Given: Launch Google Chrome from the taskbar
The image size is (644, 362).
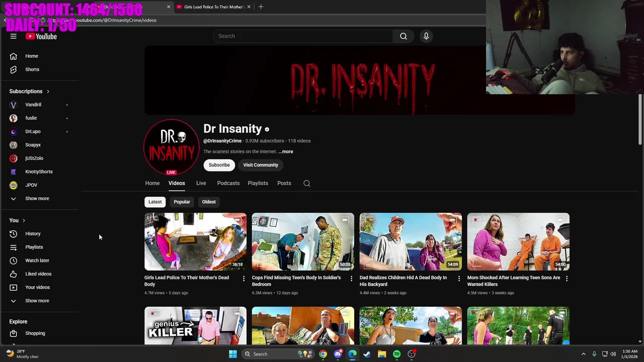Looking at the screenshot, I should coord(323,354).
